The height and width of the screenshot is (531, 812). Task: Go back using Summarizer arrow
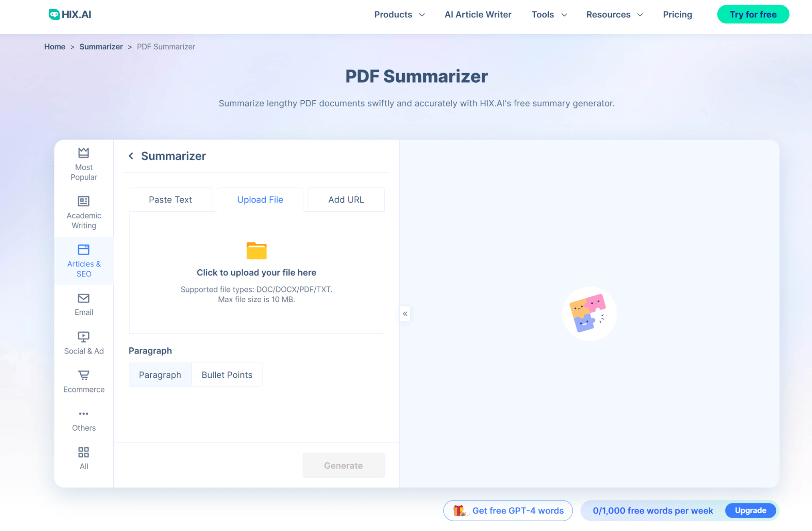click(x=131, y=156)
